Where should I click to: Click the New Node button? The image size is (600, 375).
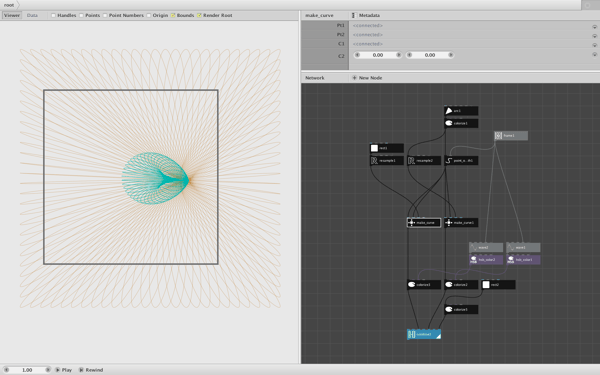click(x=367, y=78)
